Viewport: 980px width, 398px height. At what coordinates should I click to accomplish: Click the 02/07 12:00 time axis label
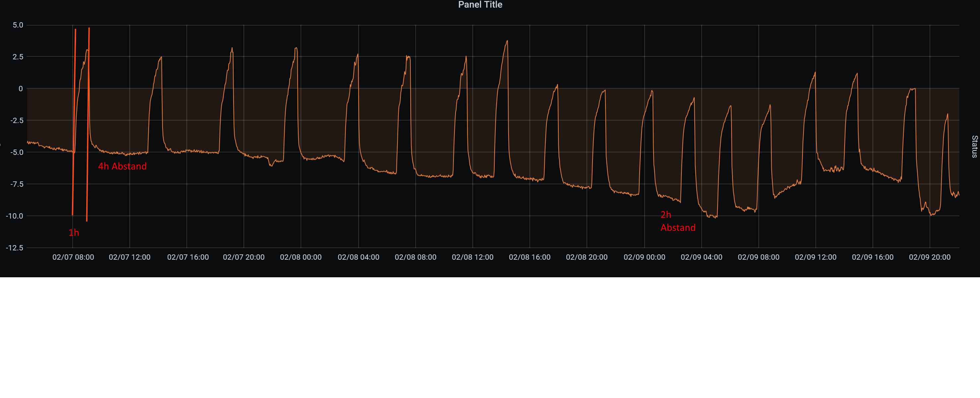click(x=130, y=257)
